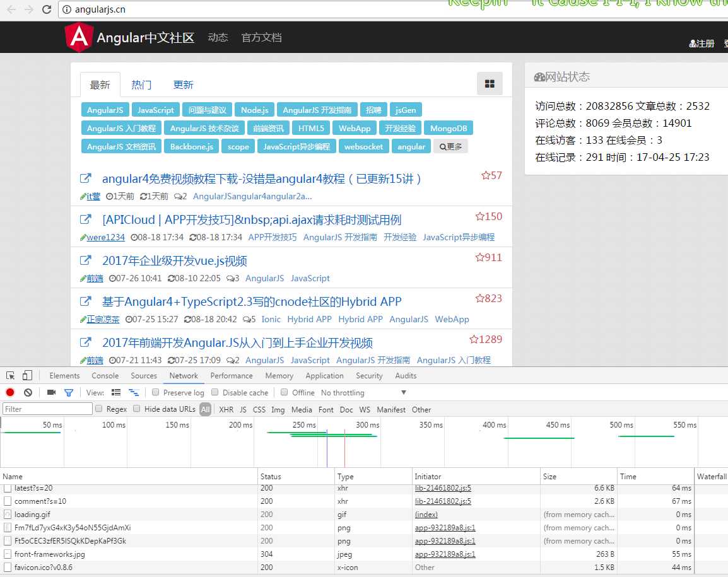Viewport: 728px width, 577px height.
Task: Star the post rated 57
Action: click(486, 175)
